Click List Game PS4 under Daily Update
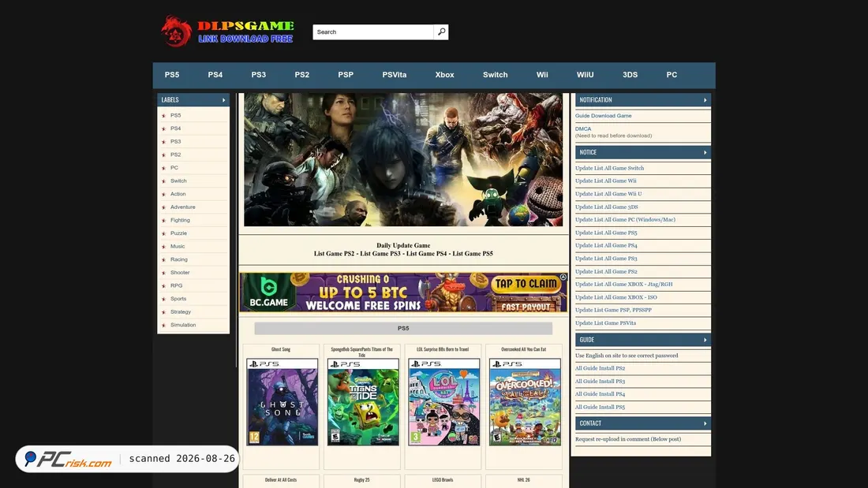This screenshot has width=868, height=488. [x=426, y=254]
